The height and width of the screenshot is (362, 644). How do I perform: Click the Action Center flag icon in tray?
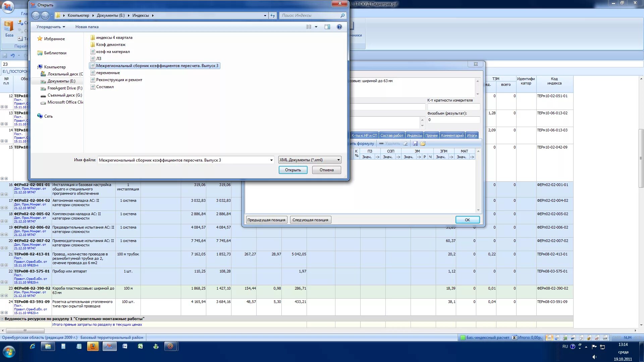pyautogui.click(x=594, y=347)
